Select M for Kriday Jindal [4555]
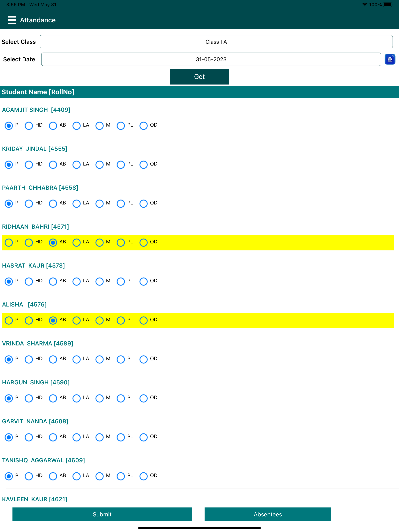The height and width of the screenshot is (532, 399). click(99, 165)
